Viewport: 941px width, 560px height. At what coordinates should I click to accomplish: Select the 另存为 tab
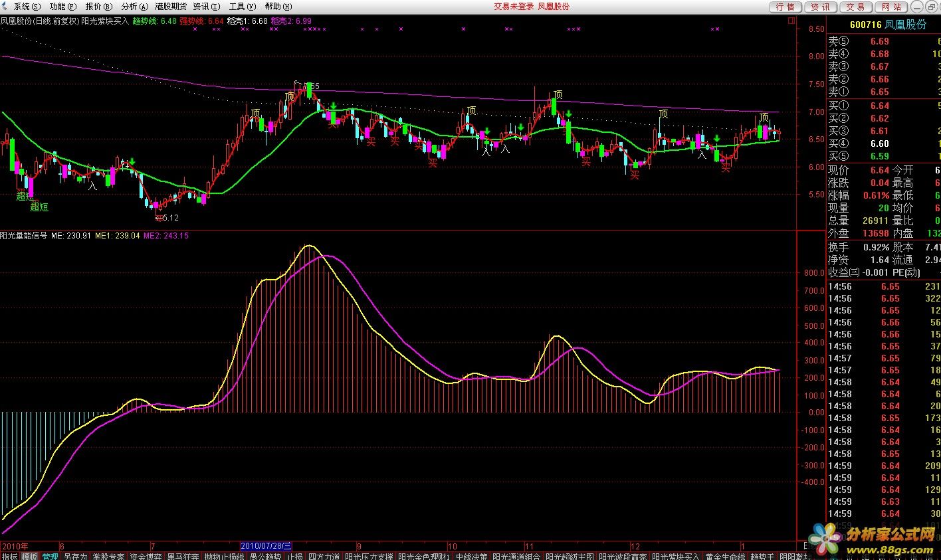point(75,556)
